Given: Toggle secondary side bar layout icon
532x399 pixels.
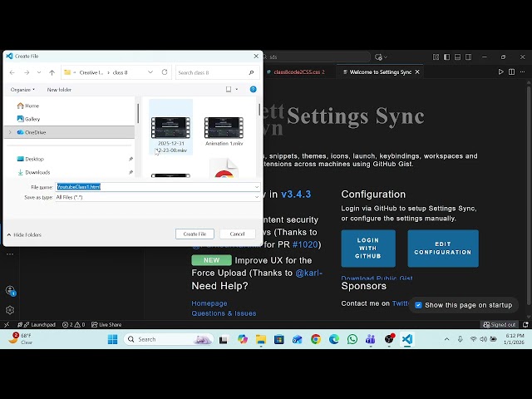Looking at the screenshot, I should pyautogui.click(x=469, y=57).
